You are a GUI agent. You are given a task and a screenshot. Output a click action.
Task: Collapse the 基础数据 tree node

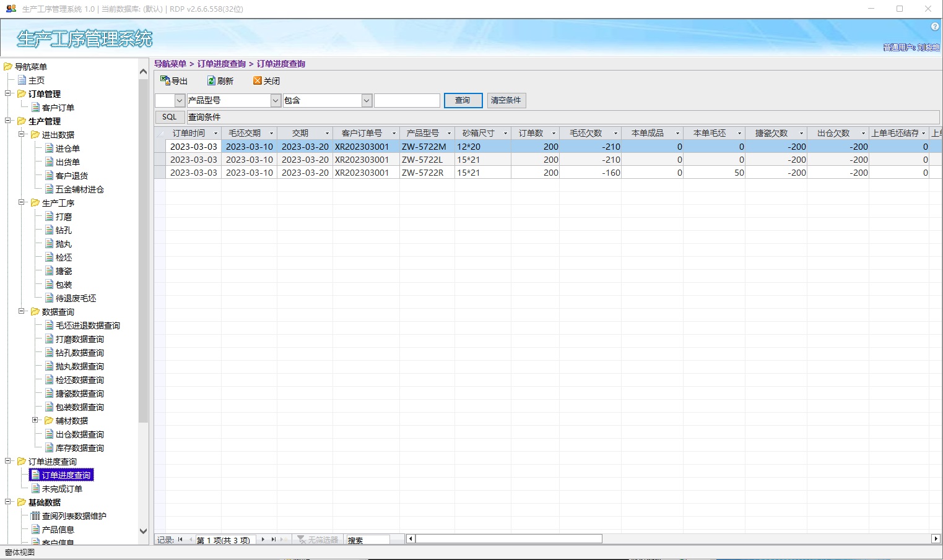(x=8, y=502)
